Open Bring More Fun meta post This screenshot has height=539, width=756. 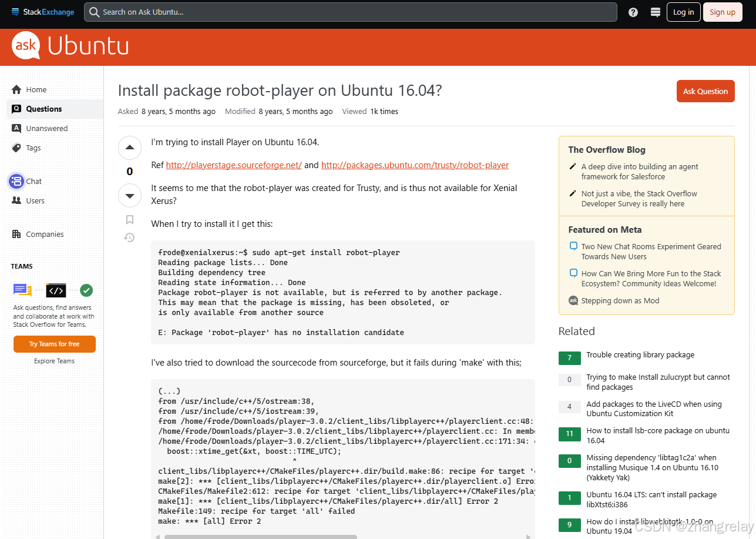651,279
